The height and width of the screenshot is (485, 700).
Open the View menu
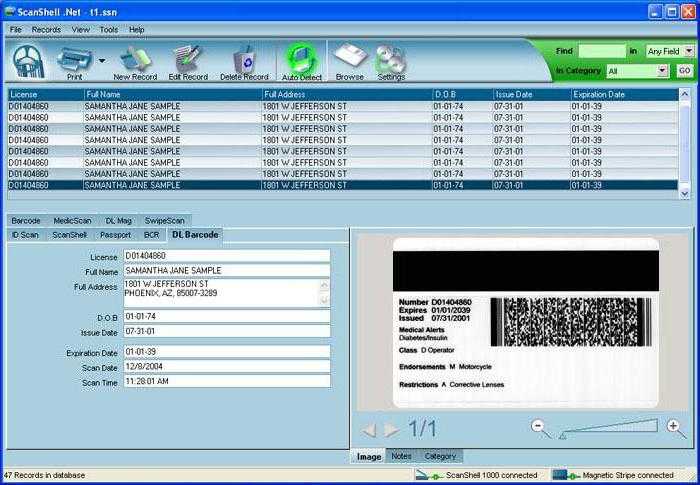[81, 29]
